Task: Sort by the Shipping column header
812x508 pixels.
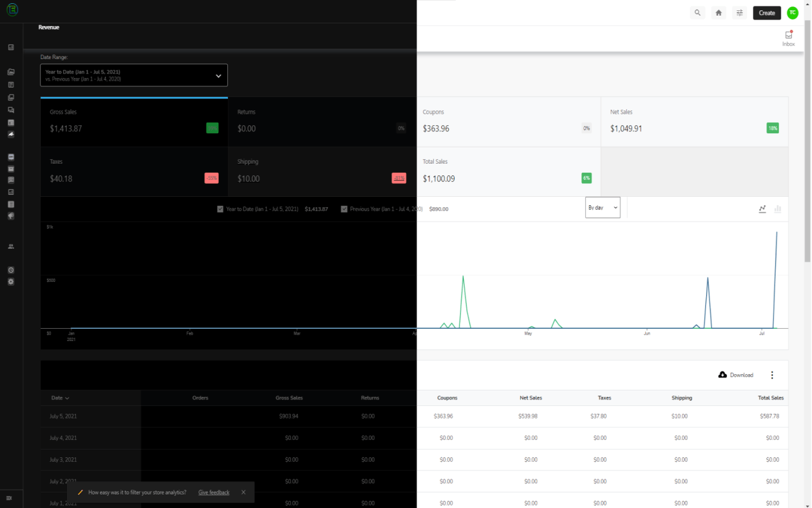Action: click(x=682, y=398)
